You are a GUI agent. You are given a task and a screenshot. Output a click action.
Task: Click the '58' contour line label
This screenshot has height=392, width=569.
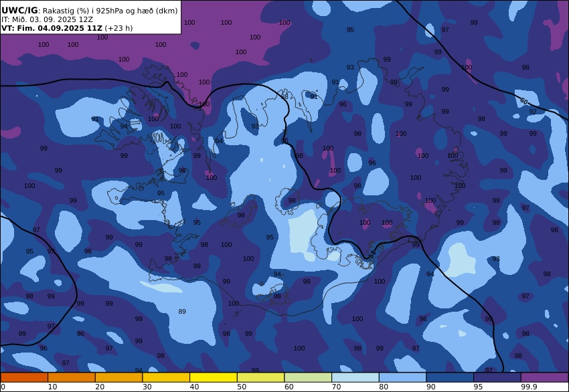click(x=372, y=255)
